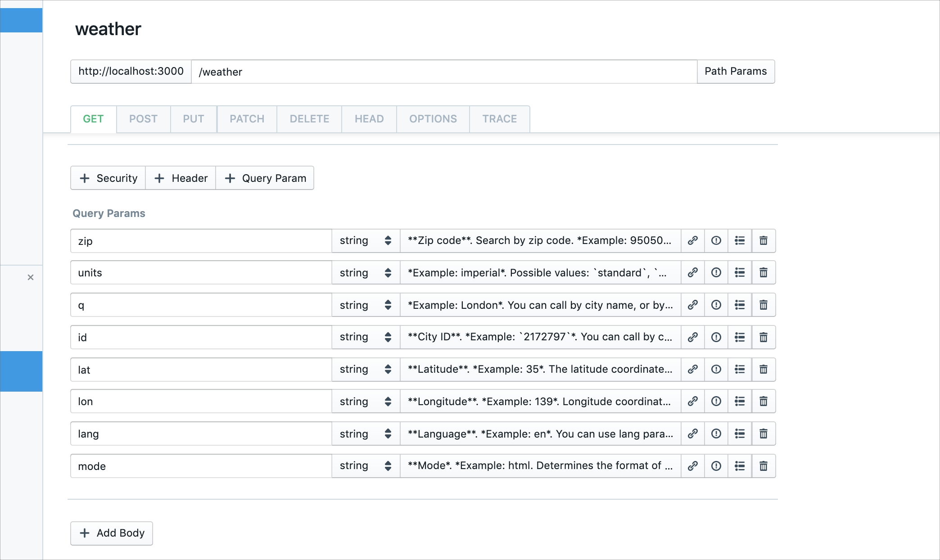Click the delete icon for zip param
940x560 pixels.
(764, 241)
